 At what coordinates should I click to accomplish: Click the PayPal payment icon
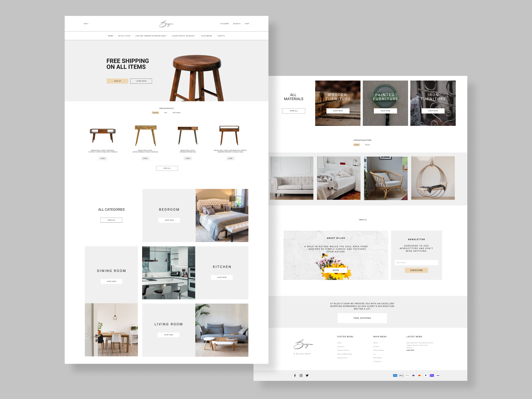point(426,375)
